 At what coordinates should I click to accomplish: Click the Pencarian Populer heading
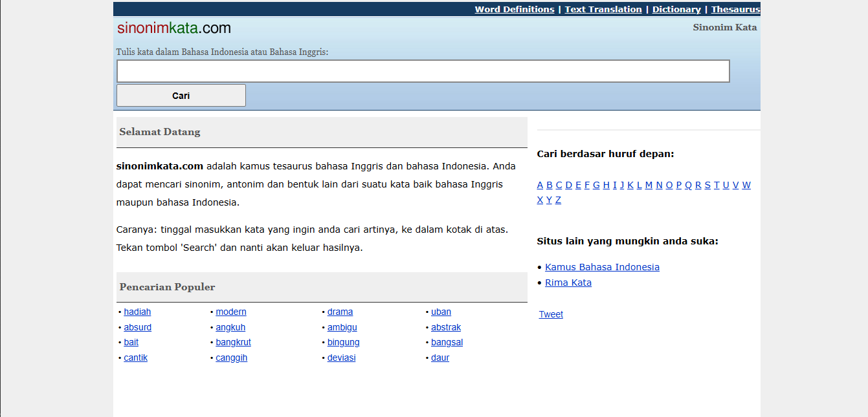pyautogui.click(x=167, y=287)
